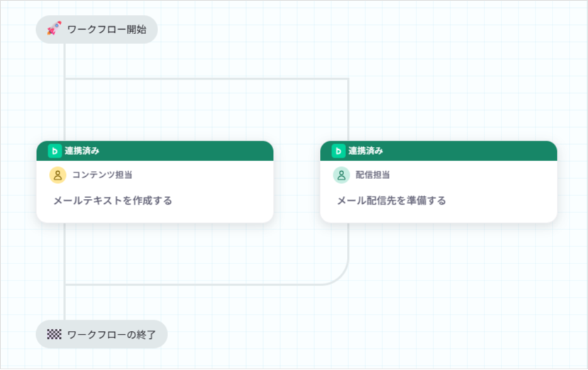Click the メール配信先を準備する title text
The height and width of the screenshot is (370, 588).
point(392,200)
